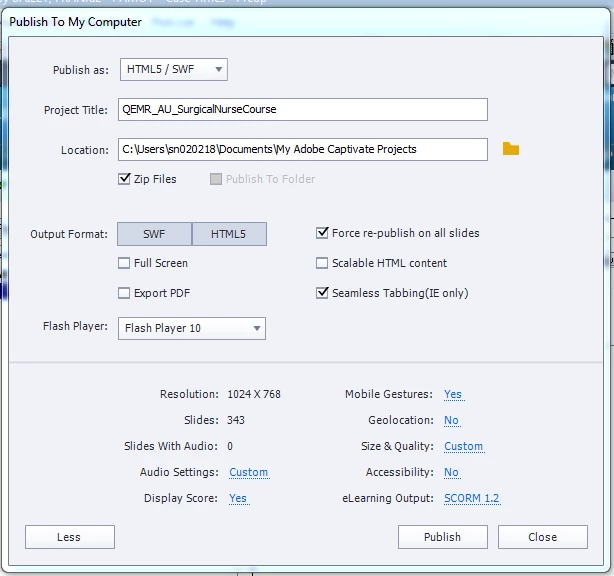614x576 pixels.
Task: Open eLearning Output SCORM 1.2 link
Action: [471, 498]
